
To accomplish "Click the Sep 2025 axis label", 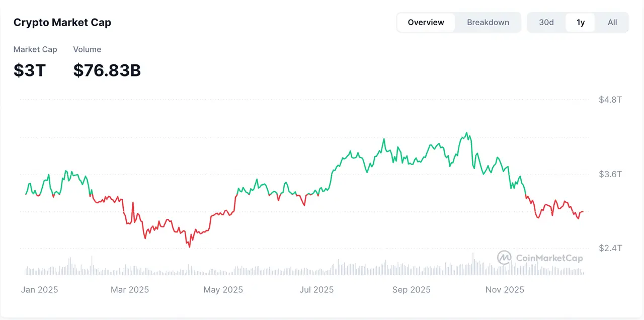I will [x=411, y=290].
